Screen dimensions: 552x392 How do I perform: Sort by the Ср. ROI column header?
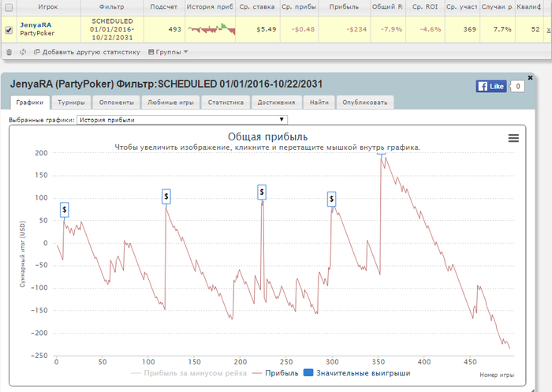point(425,6)
